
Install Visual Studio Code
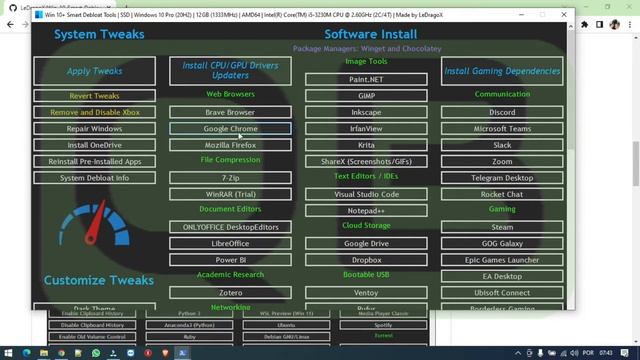click(x=366, y=194)
